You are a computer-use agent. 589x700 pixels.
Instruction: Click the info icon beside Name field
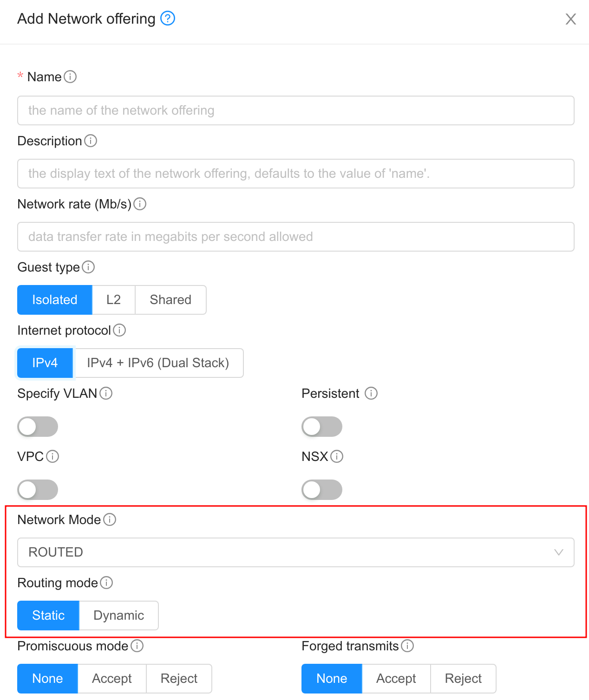(x=71, y=77)
